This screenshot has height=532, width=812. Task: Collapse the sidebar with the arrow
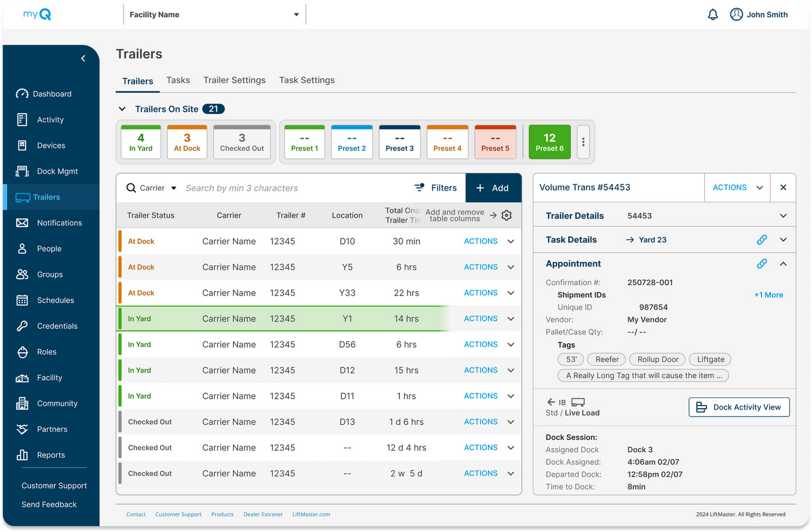point(83,58)
